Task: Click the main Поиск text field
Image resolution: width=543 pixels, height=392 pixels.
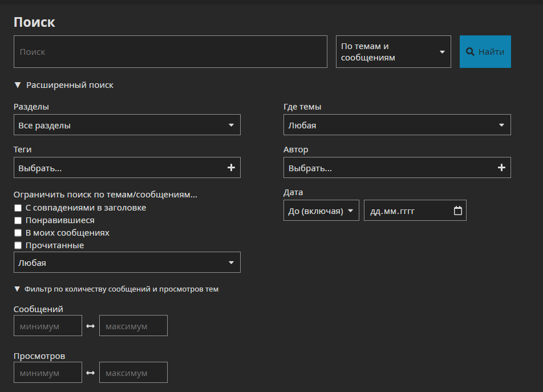Action: coord(170,52)
